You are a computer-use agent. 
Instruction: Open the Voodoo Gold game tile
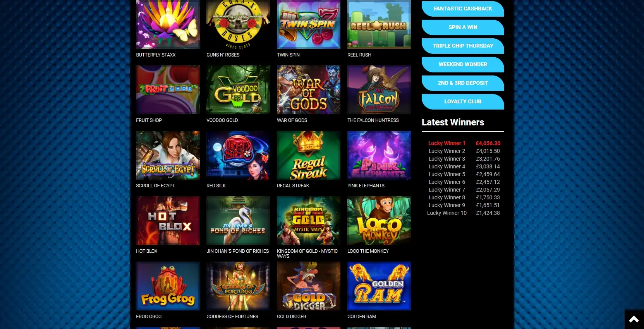click(x=238, y=90)
